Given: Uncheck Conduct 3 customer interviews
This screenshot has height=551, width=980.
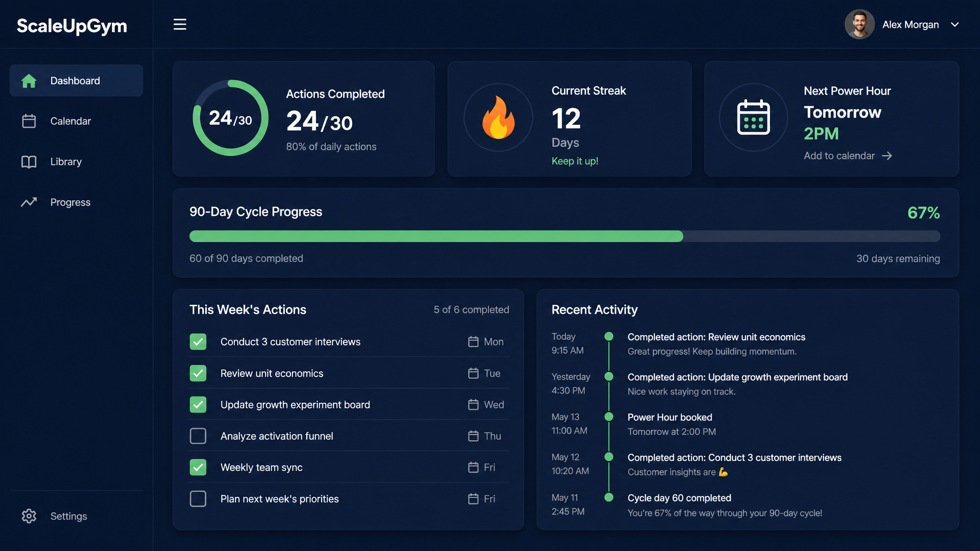Looking at the screenshot, I should pyautogui.click(x=198, y=342).
